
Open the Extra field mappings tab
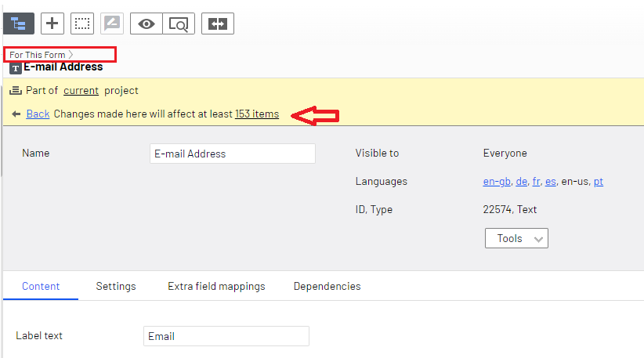[x=216, y=287]
